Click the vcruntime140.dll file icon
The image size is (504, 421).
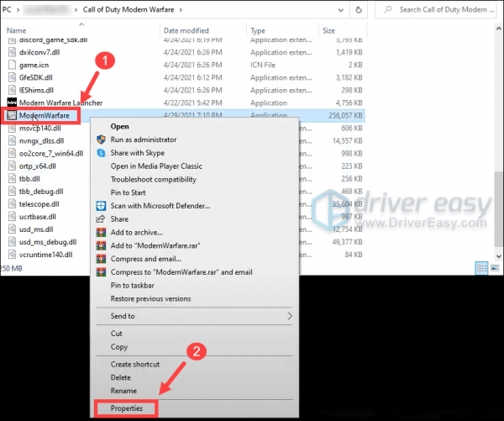(x=12, y=255)
